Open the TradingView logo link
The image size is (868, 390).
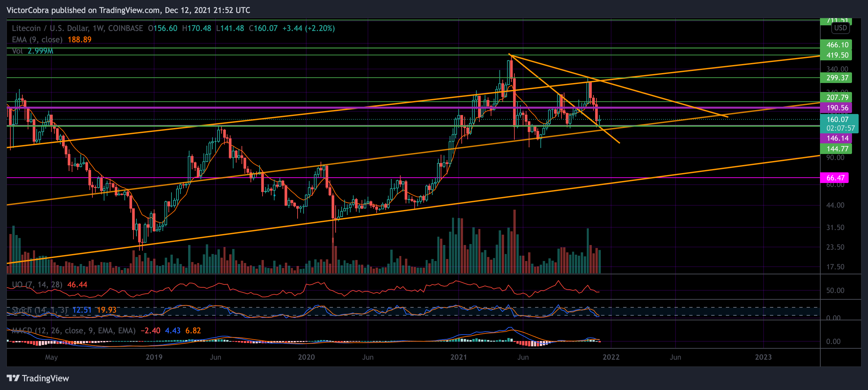click(x=38, y=378)
